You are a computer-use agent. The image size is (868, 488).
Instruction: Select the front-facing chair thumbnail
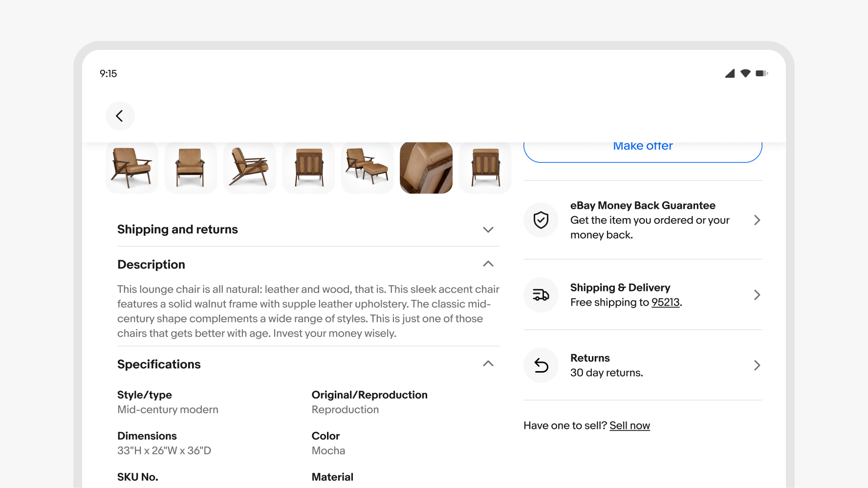point(191,168)
